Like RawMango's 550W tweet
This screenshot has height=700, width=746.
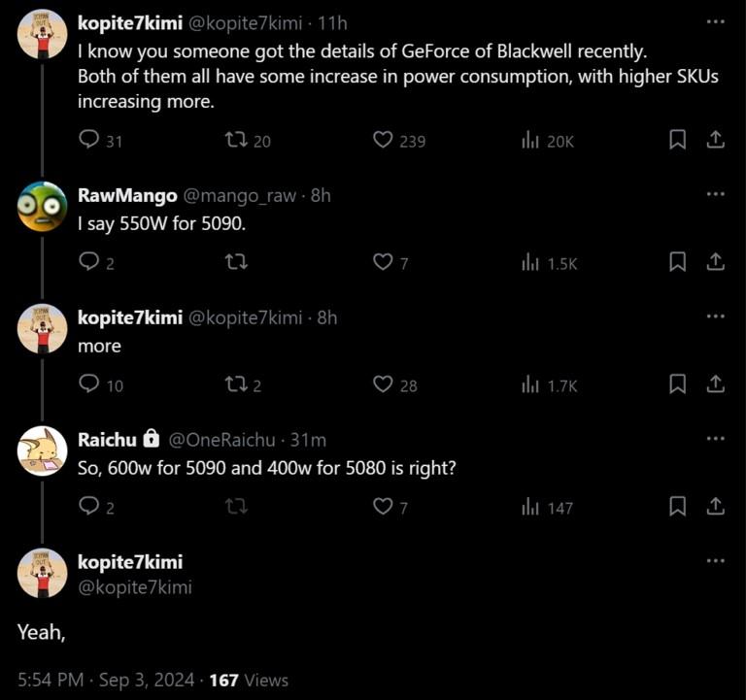pos(383,262)
